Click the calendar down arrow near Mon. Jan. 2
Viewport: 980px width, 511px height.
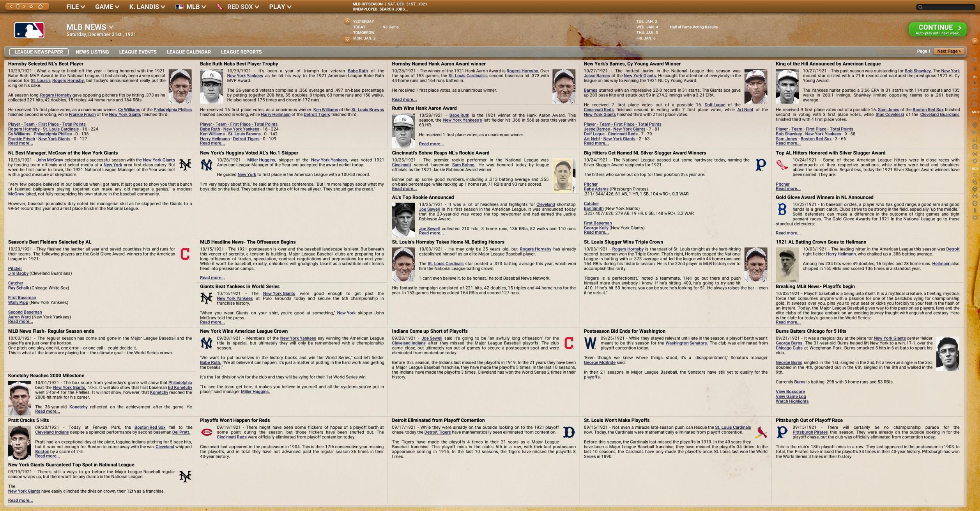pos(347,39)
